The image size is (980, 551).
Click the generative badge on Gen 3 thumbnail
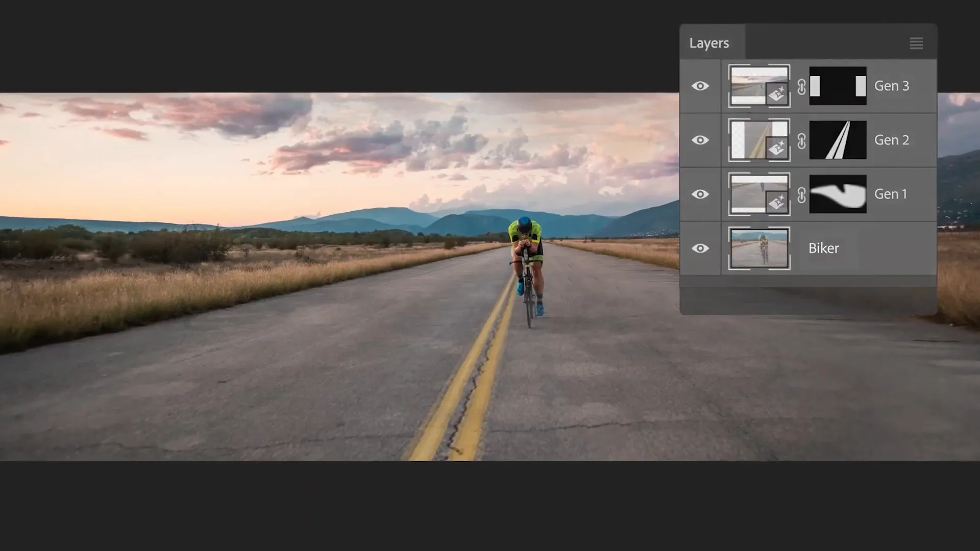click(x=777, y=94)
